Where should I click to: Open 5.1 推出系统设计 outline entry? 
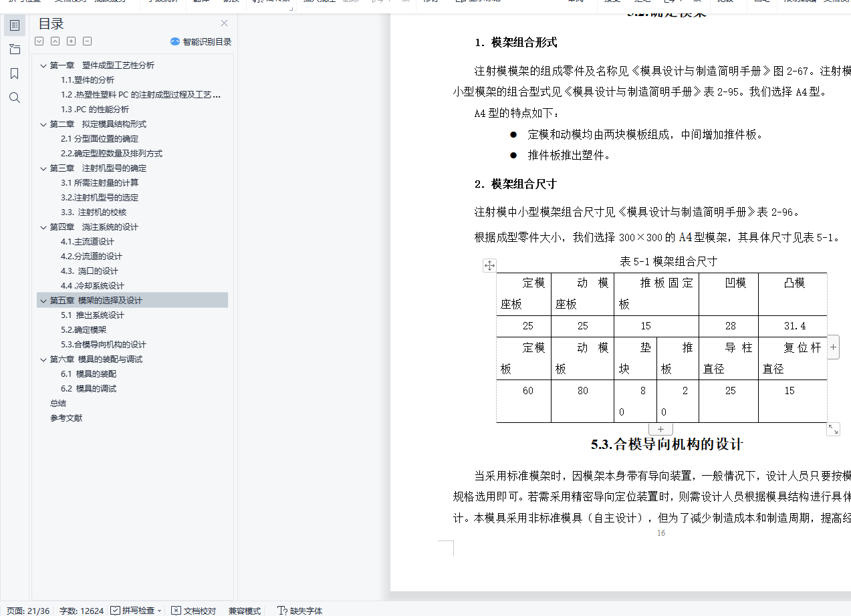coord(92,315)
